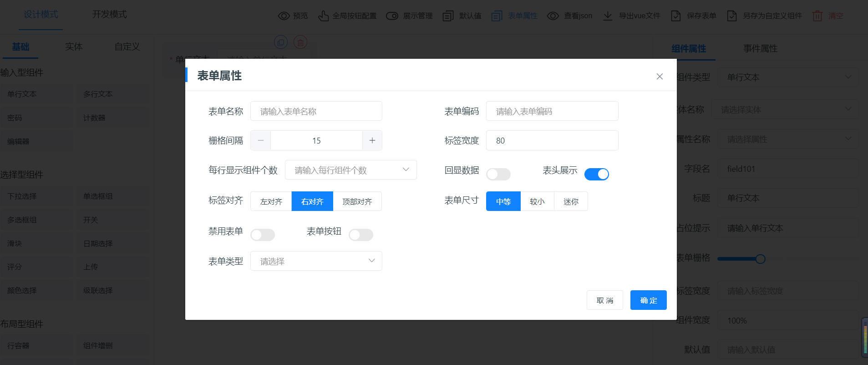Screen dimensions: 868x365
Task: Expand the 请选择属性 dropdown
Action: [788, 139]
